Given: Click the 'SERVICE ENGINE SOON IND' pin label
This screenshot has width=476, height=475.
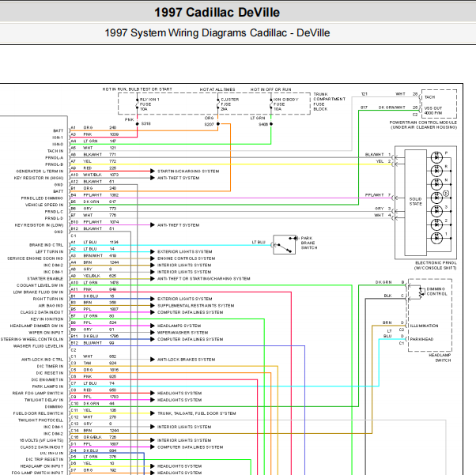Looking at the screenshot, I should [x=36, y=258].
